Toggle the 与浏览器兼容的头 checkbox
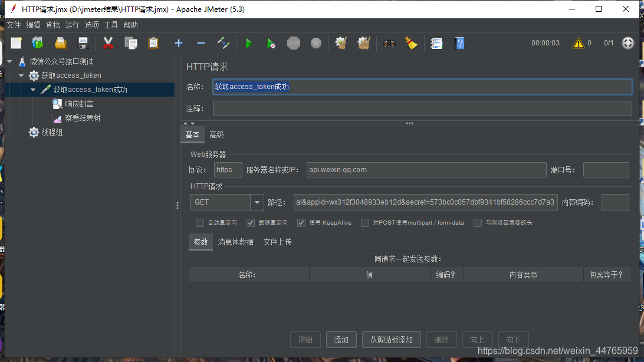The width and height of the screenshot is (644, 362). coord(478,223)
